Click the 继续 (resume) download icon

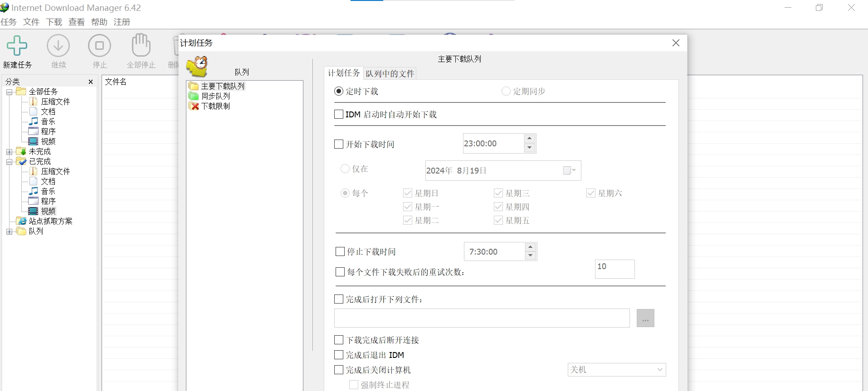pos(59,46)
